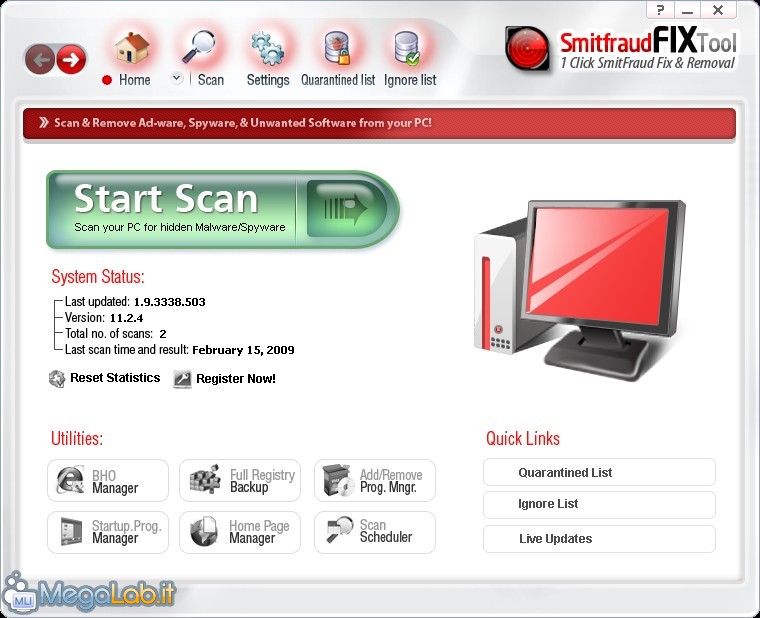Click the BHO Manager Internet Explorer icon
The height and width of the screenshot is (618, 760).
[x=70, y=480]
